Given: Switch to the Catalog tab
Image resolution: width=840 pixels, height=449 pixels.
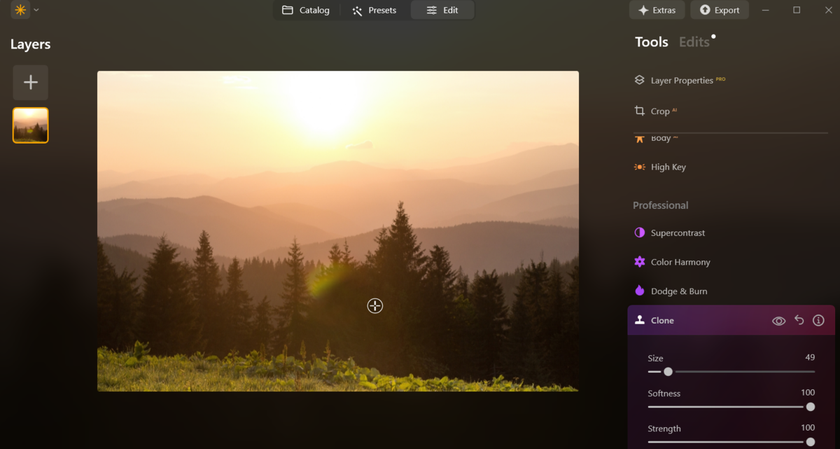Looking at the screenshot, I should click(x=306, y=10).
